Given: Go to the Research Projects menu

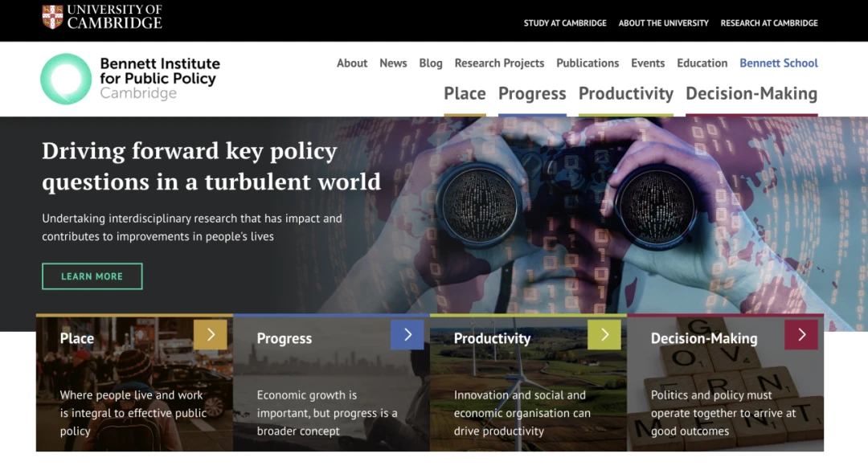Looking at the screenshot, I should (499, 63).
